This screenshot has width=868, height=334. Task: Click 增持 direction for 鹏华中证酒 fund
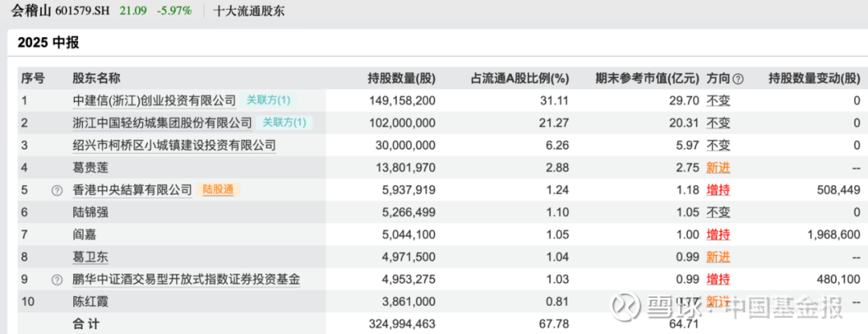[718, 279]
